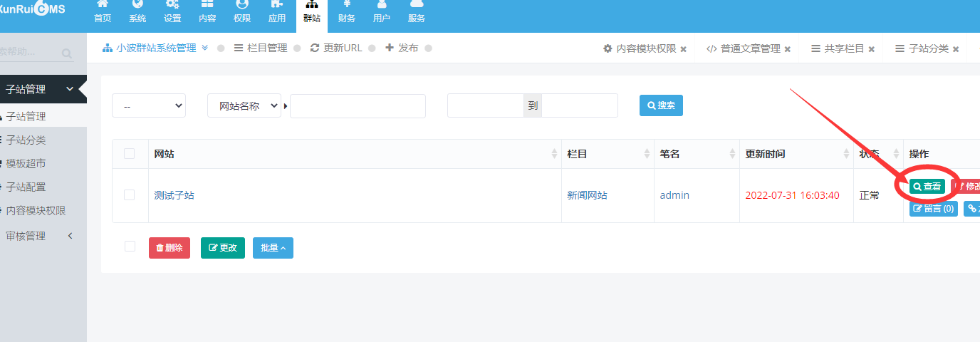980x342 pixels.
Task: Click the site name keyword input
Action: (x=358, y=105)
